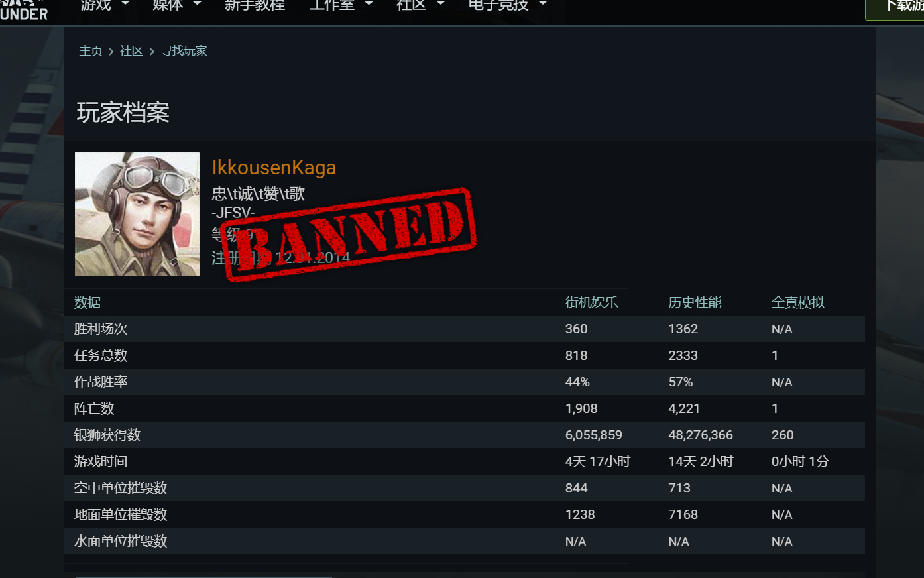924x578 pixels.
Task: Click the IkkousenKaga player name
Action: (274, 168)
